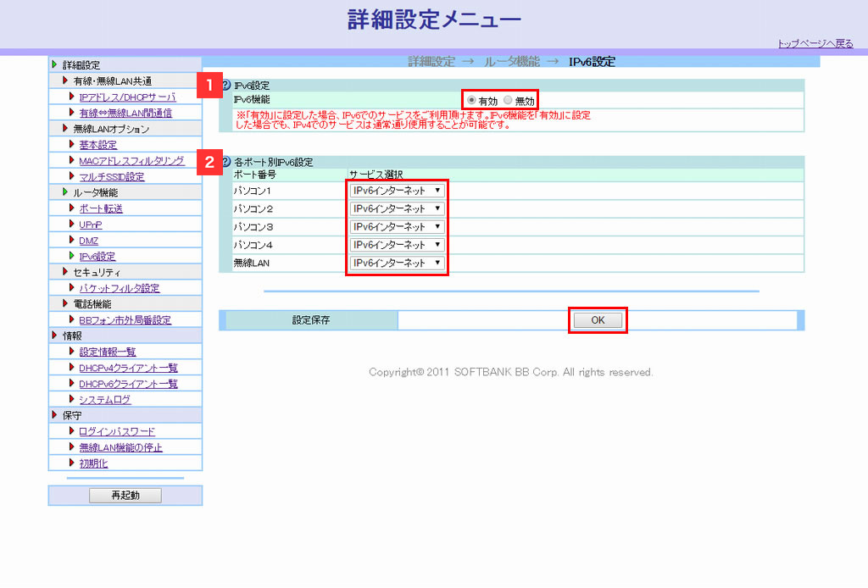Open the パソコン1 service dropdown
The height and width of the screenshot is (588, 868).
398,191
